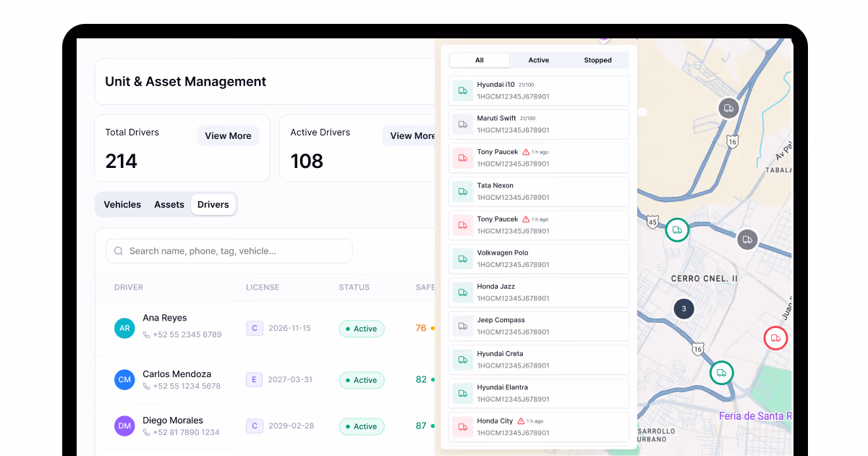Open the Honda Jazz vehicle row
868x456 pixels.
pyautogui.click(x=539, y=292)
